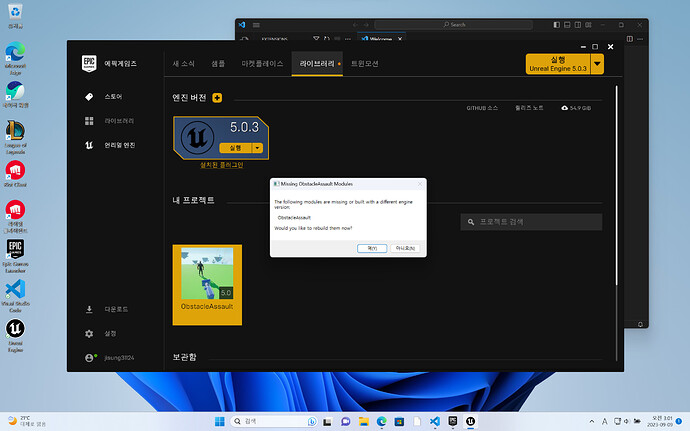Expand dropdown arrow beside top-right 실행 button
Screen dimensions: 690x431
click(x=597, y=64)
